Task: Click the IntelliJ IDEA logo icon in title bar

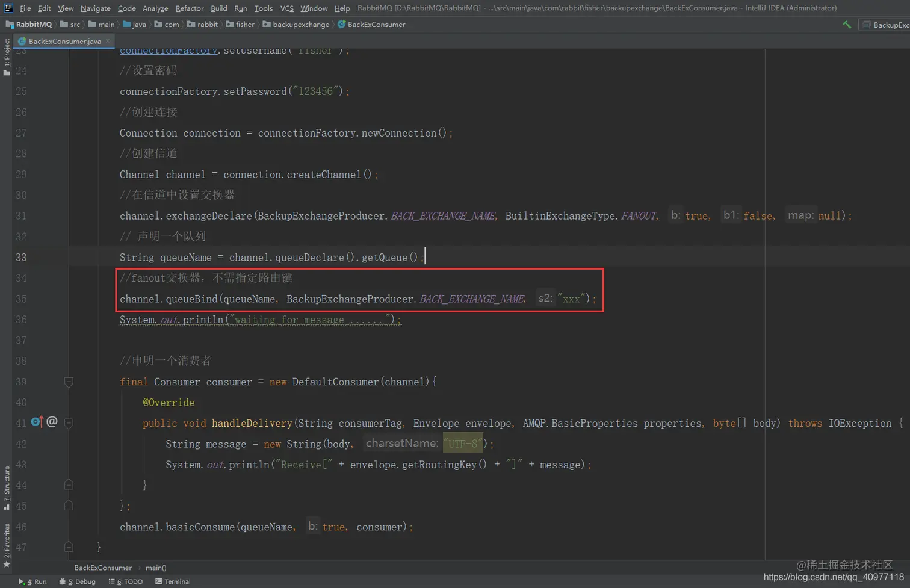Action: click(8, 8)
